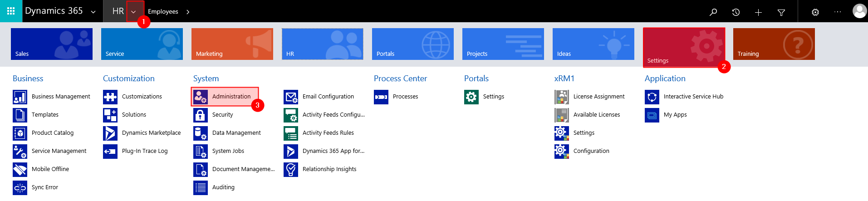The image size is (868, 201).
Task: Click the Data Management icon
Action: pos(201,133)
